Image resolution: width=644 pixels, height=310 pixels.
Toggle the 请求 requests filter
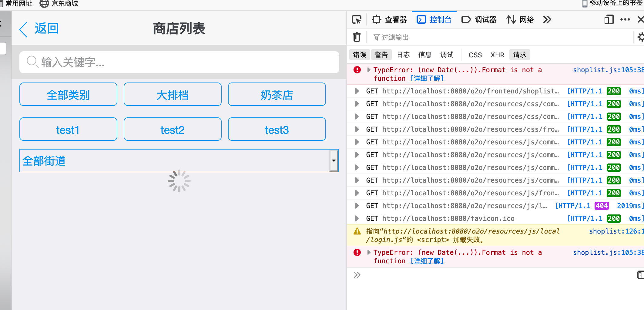[520, 55]
